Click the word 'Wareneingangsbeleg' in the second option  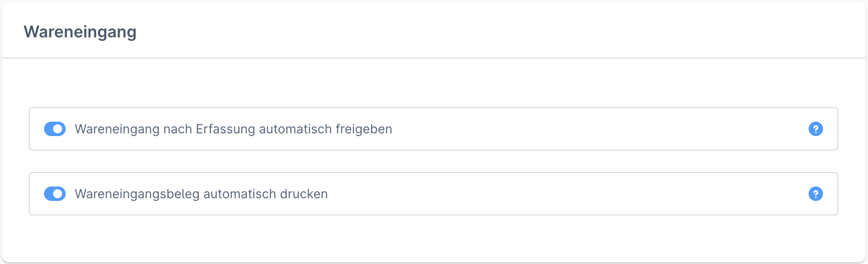(x=137, y=194)
